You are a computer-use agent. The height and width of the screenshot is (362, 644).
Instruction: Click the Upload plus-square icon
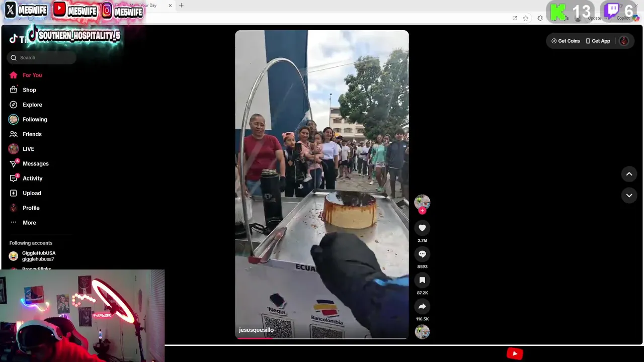14,193
